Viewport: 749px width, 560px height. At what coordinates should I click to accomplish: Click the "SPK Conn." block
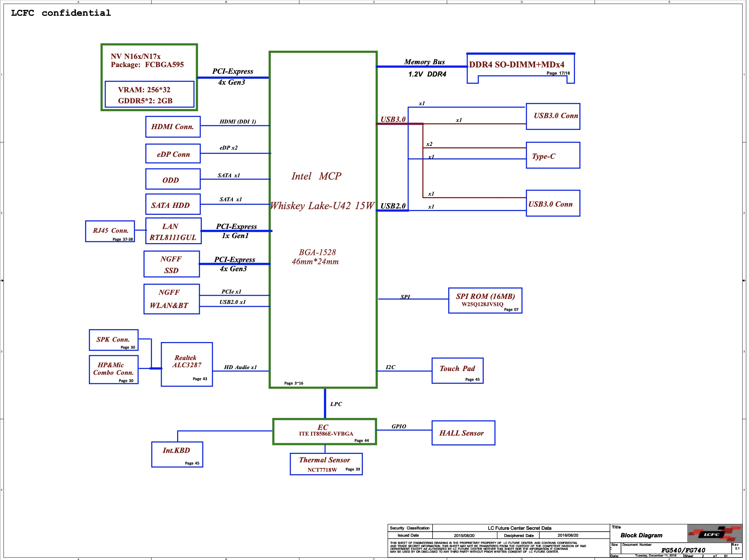tap(114, 340)
